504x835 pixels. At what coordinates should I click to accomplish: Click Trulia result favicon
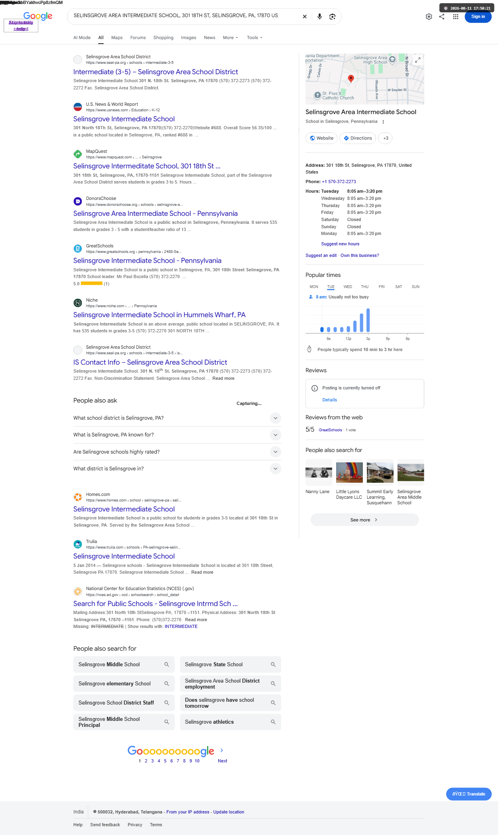pos(78,544)
